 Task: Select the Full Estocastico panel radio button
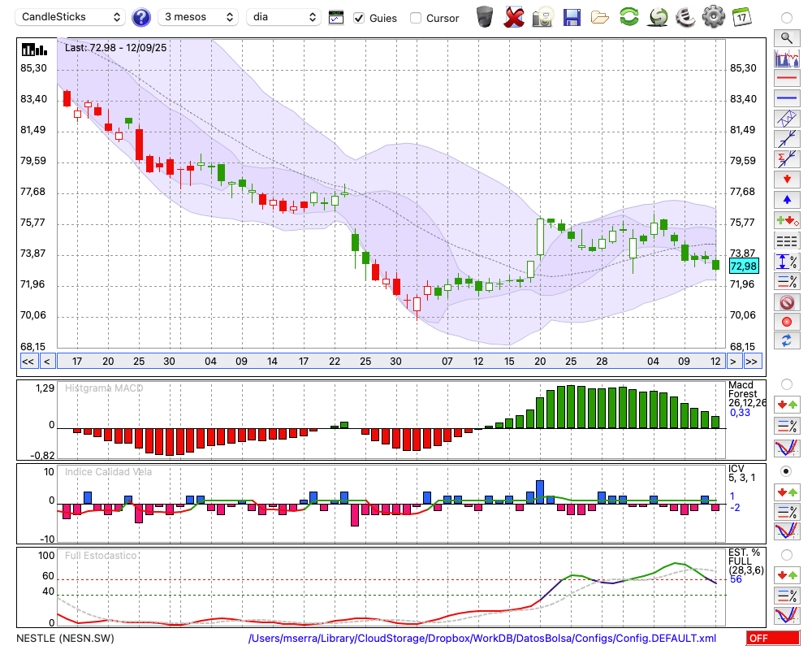point(787,555)
